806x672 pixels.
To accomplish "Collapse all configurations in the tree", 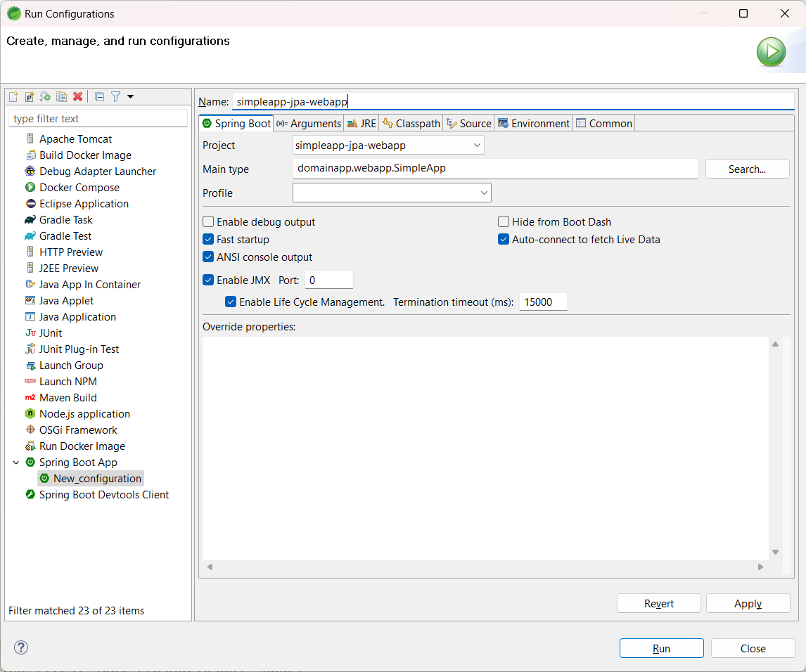I will point(100,96).
